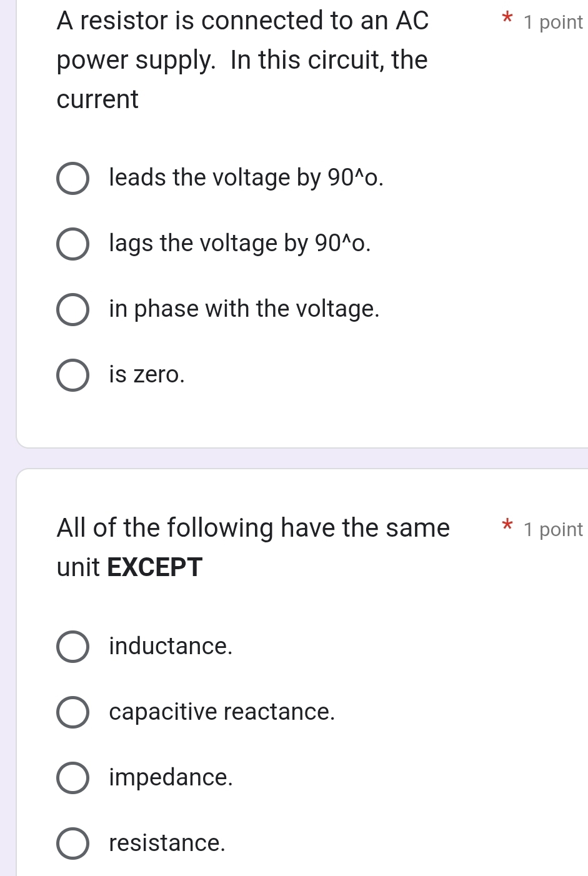Click the 'impedance.' option label text
Viewport: 588px width, 876px height.
point(171,777)
